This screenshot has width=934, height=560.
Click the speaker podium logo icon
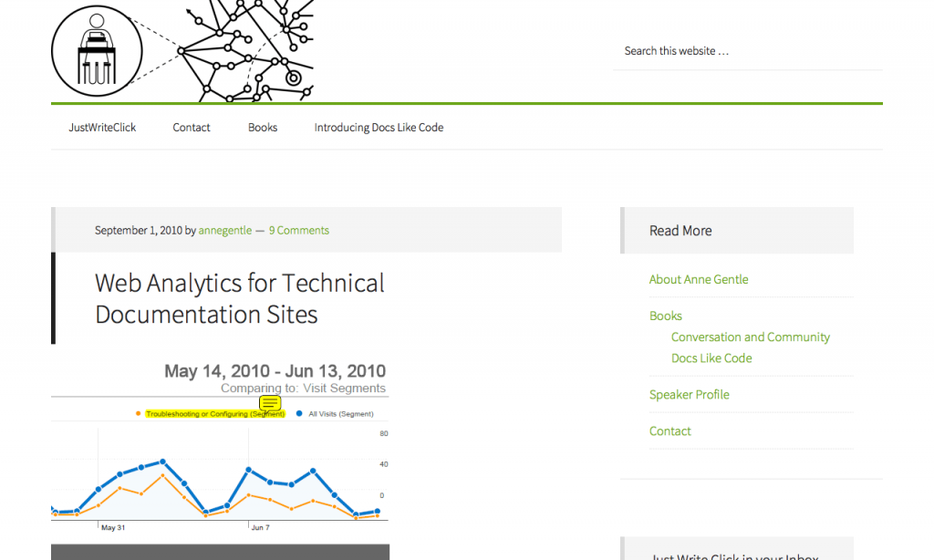pyautogui.click(x=96, y=50)
